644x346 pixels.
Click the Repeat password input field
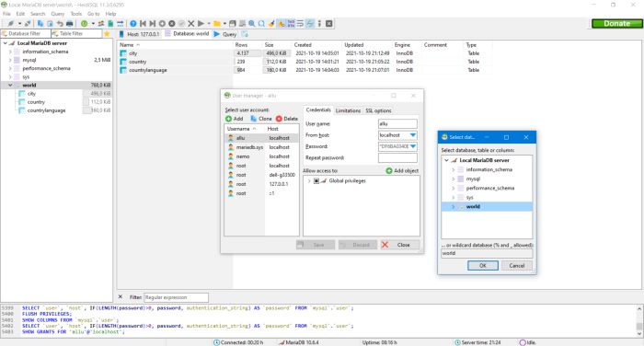tap(397, 157)
